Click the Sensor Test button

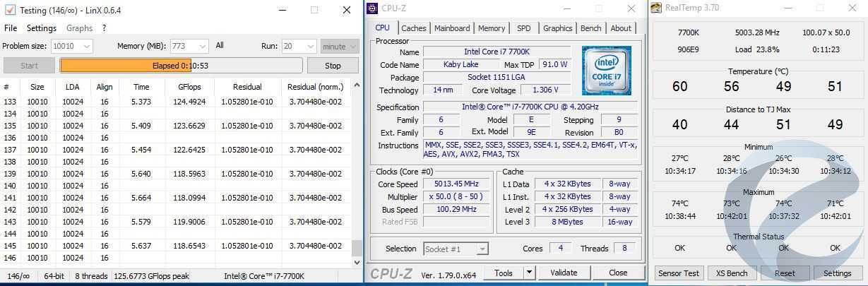click(678, 273)
